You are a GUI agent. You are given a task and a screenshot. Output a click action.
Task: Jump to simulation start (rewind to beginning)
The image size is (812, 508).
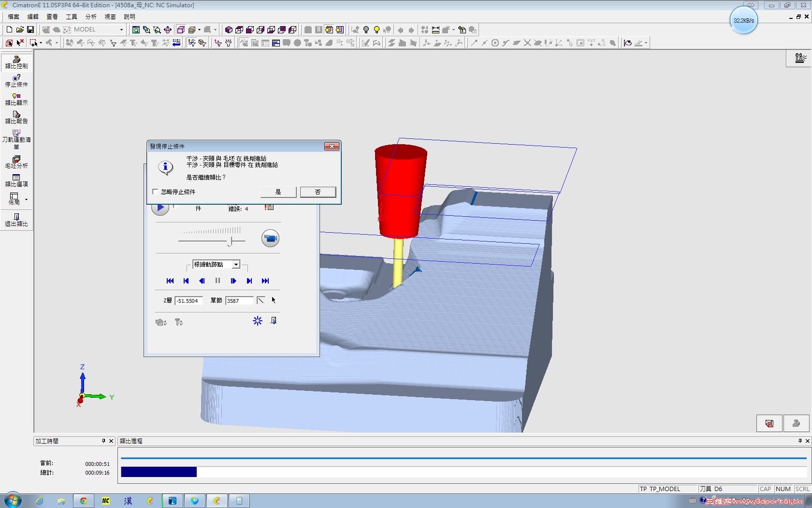[x=170, y=281]
